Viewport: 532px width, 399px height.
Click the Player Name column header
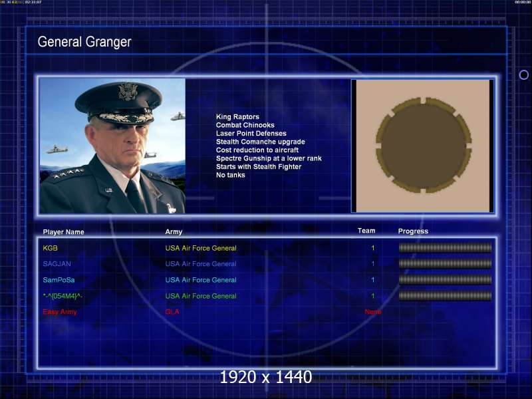coord(63,232)
